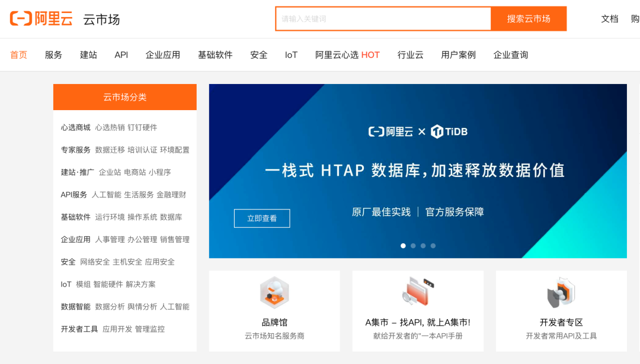Open the 开发者专区 shield icon
This screenshot has width=640, height=364.
[561, 292]
